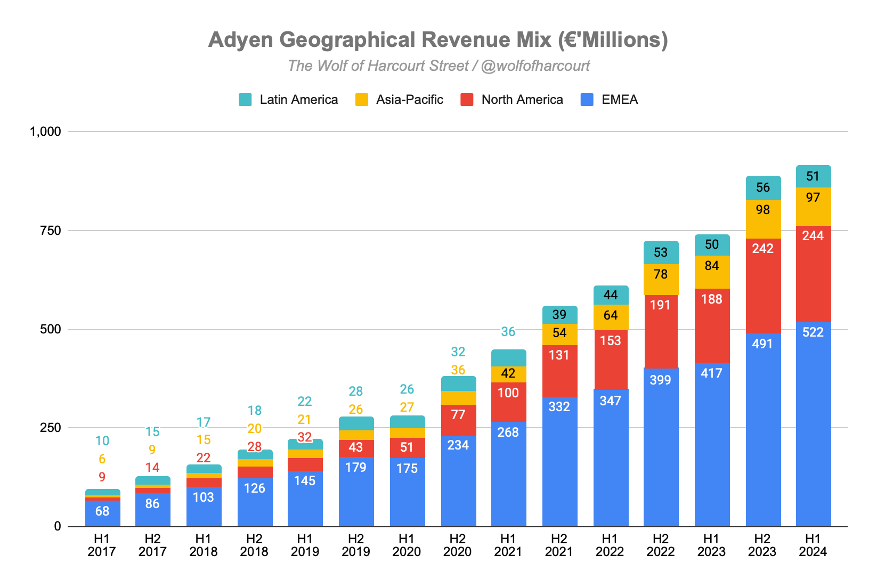The image size is (877, 588).
Task: Click the H1 2023 North America segment labeled 188
Action: (x=712, y=326)
